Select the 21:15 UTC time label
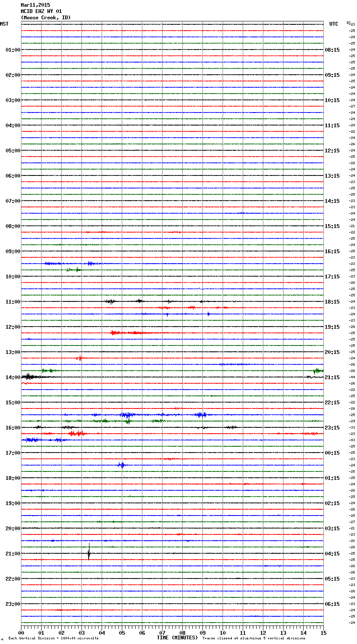Viewport: 357px width, 644px height. [x=332, y=377]
